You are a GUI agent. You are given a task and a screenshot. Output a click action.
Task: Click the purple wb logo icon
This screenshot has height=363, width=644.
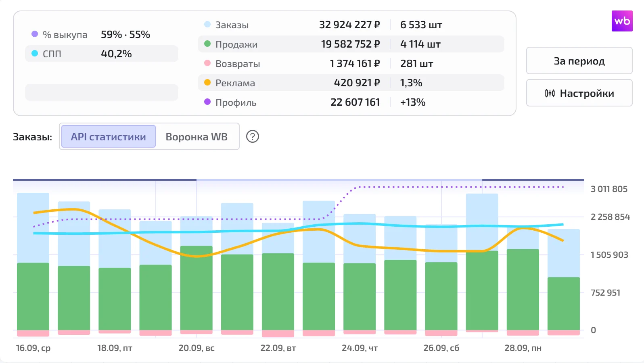click(x=622, y=21)
